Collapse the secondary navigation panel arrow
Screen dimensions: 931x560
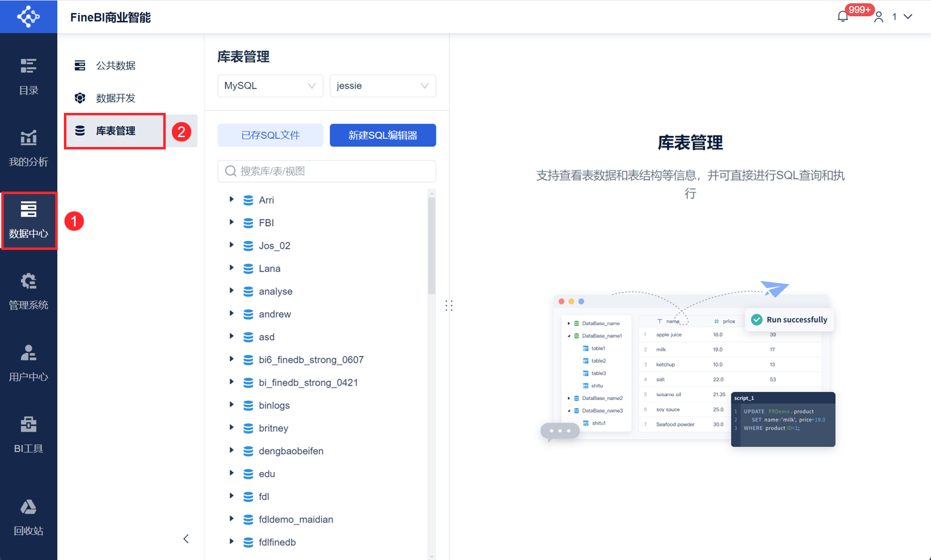186,539
